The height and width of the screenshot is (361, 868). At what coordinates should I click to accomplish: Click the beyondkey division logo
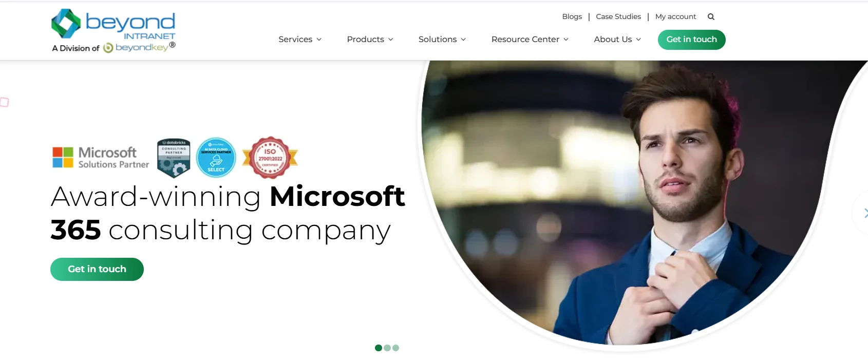tap(139, 48)
